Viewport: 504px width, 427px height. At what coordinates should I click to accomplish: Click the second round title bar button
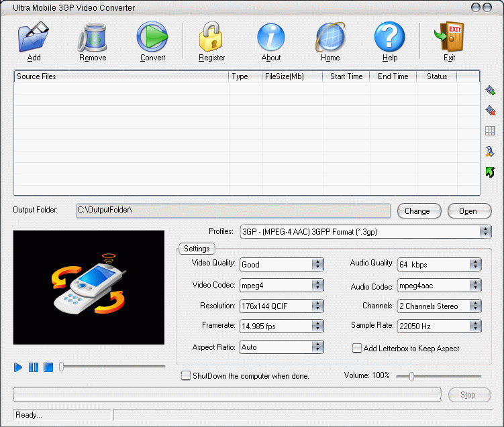(x=487, y=7)
